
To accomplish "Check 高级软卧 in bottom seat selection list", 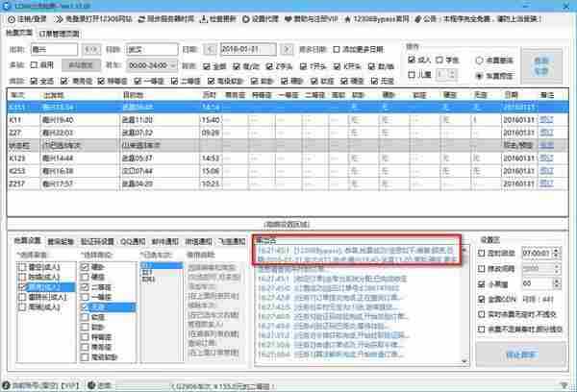I will coord(85,357).
